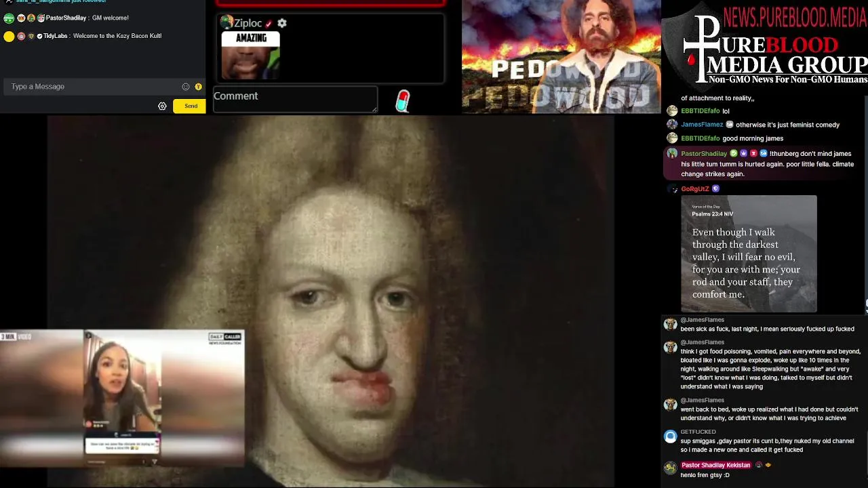
Task: Open the AMAZING meme image
Action: (250, 54)
